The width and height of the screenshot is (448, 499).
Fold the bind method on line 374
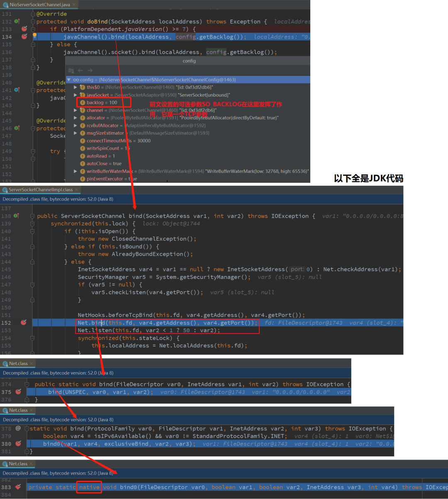click(27, 384)
